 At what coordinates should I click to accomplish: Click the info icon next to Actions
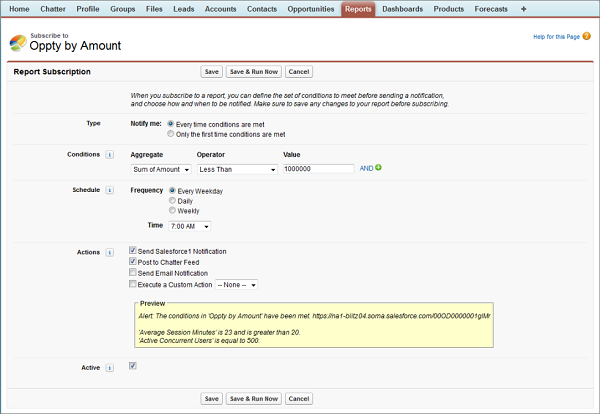(109, 251)
